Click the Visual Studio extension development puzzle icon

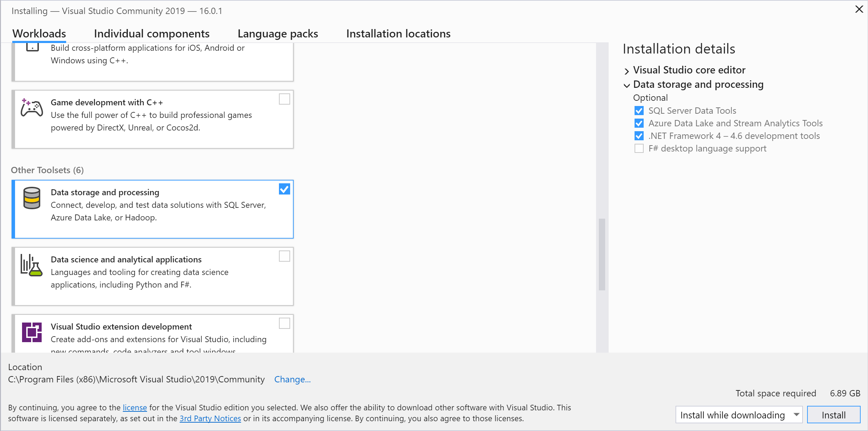click(x=31, y=332)
